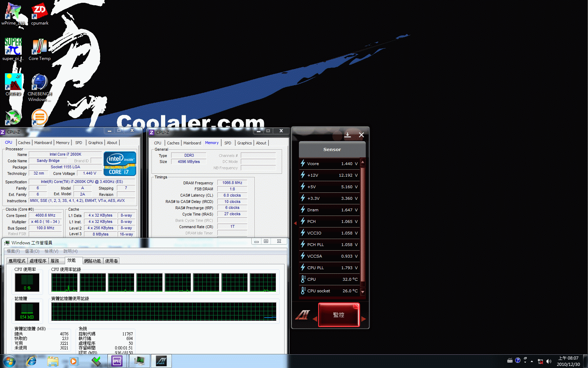Click the memory 854 MB gauge
This screenshot has width=588, height=368.
click(x=27, y=312)
